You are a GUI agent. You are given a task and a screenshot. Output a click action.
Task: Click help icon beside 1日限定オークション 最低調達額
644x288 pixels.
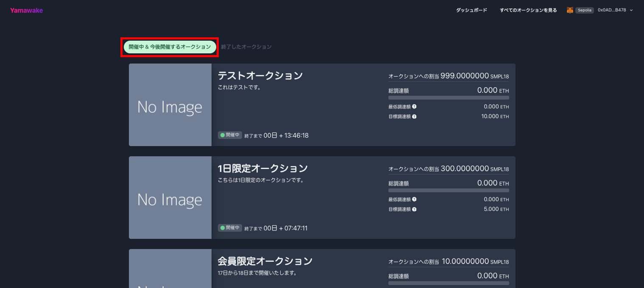point(414,199)
